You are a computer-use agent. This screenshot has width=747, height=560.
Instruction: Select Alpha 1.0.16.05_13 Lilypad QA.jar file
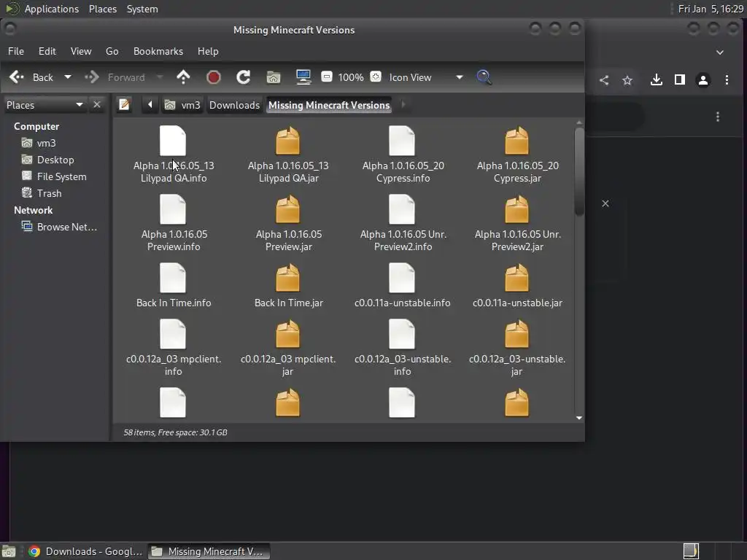click(287, 155)
